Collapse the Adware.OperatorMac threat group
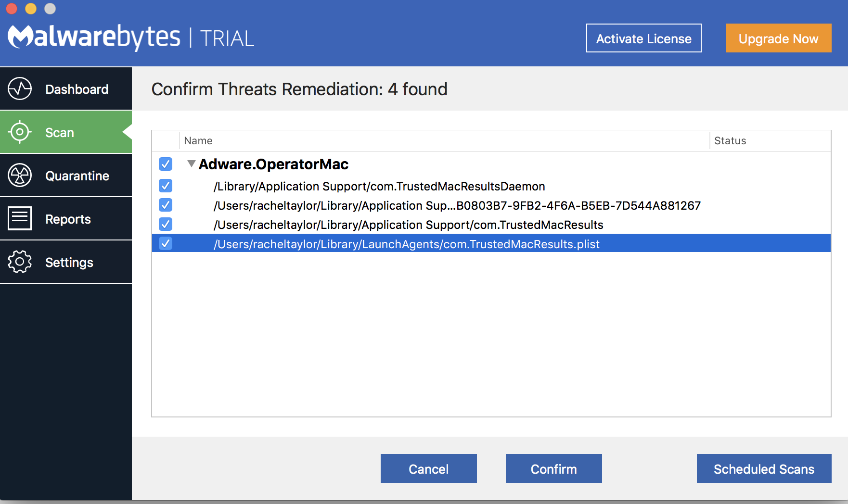848x504 pixels. pos(192,164)
